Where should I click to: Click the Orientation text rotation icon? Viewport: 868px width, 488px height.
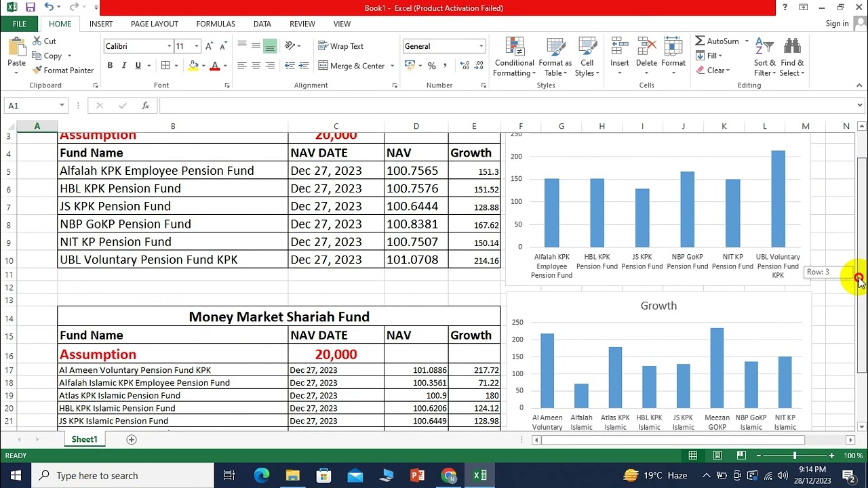(x=290, y=46)
